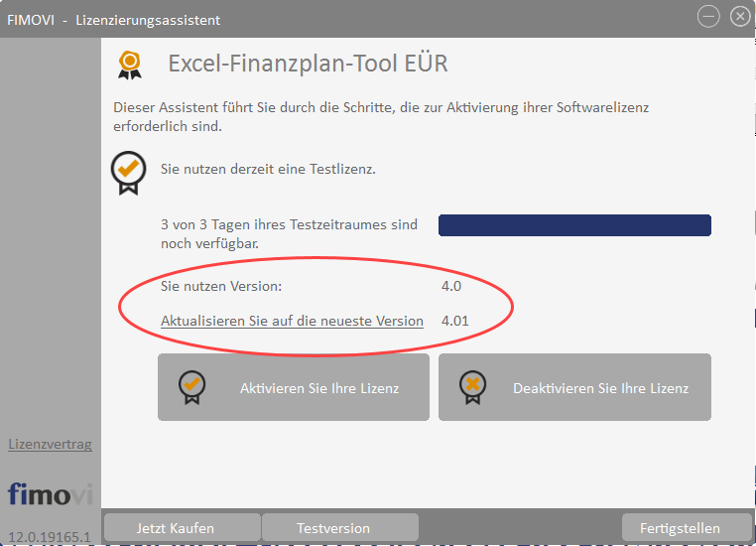This screenshot has width=756, height=546.
Task: Click the Jetzt Kaufen button
Action: 183,528
